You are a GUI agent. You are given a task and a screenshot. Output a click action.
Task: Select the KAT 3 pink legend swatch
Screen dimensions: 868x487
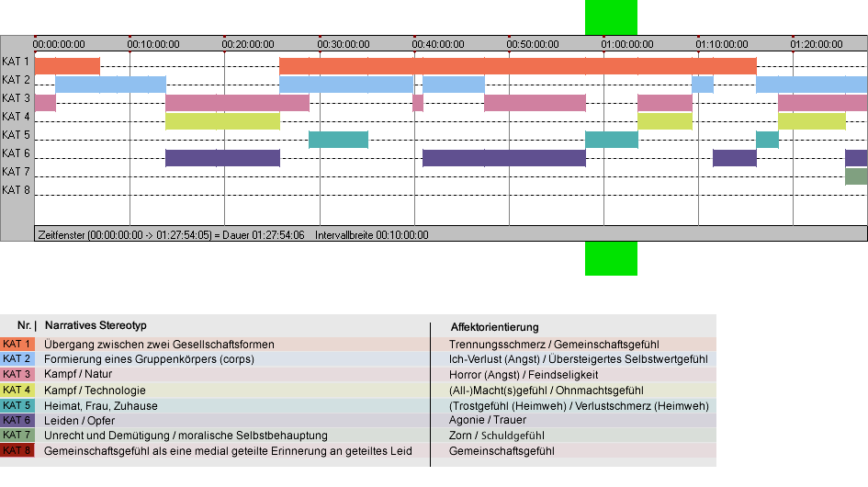pos(17,375)
